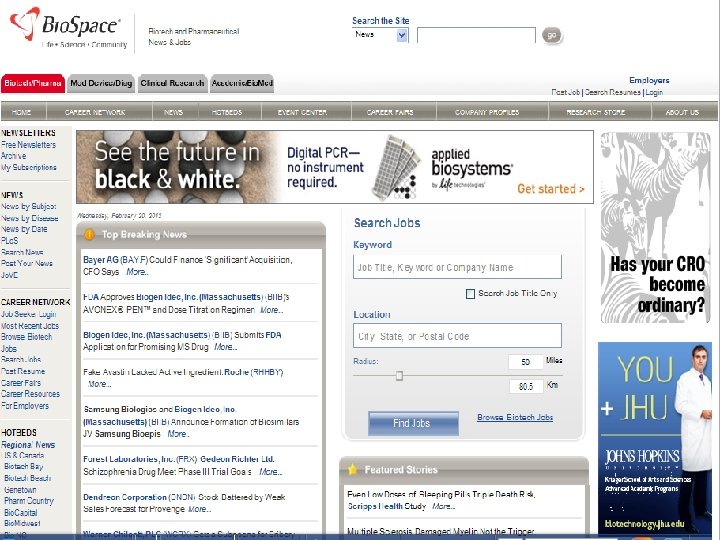Open the newsletters Archive link
This screenshot has height=540, width=720.
pyautogui.click(x=13, y=156)
